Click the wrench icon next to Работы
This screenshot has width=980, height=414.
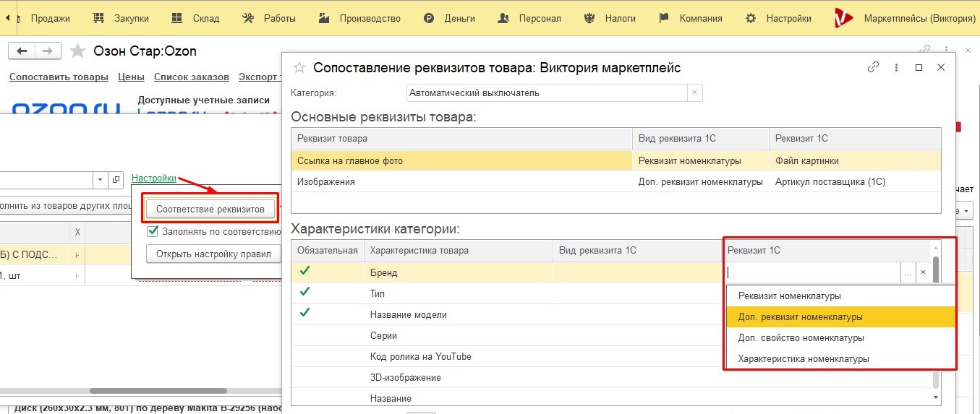point(248,18)
